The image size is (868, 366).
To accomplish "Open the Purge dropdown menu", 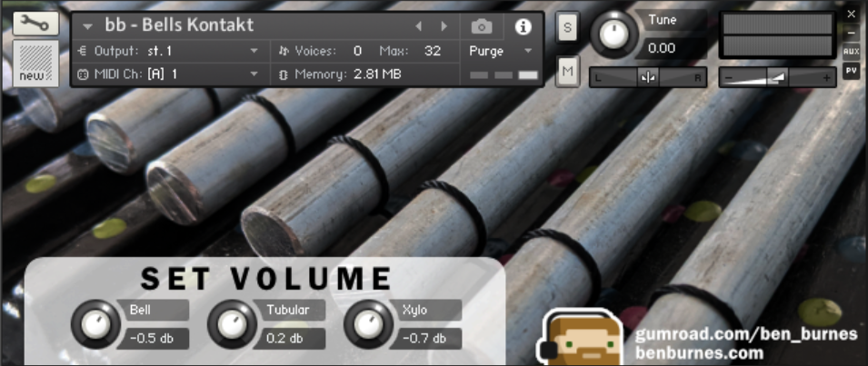I will 501,51.
